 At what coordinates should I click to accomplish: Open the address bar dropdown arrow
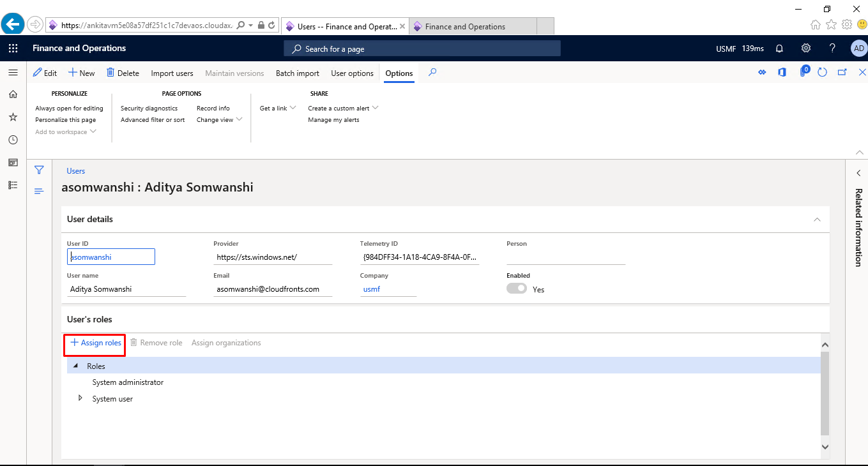click(251, 26)
